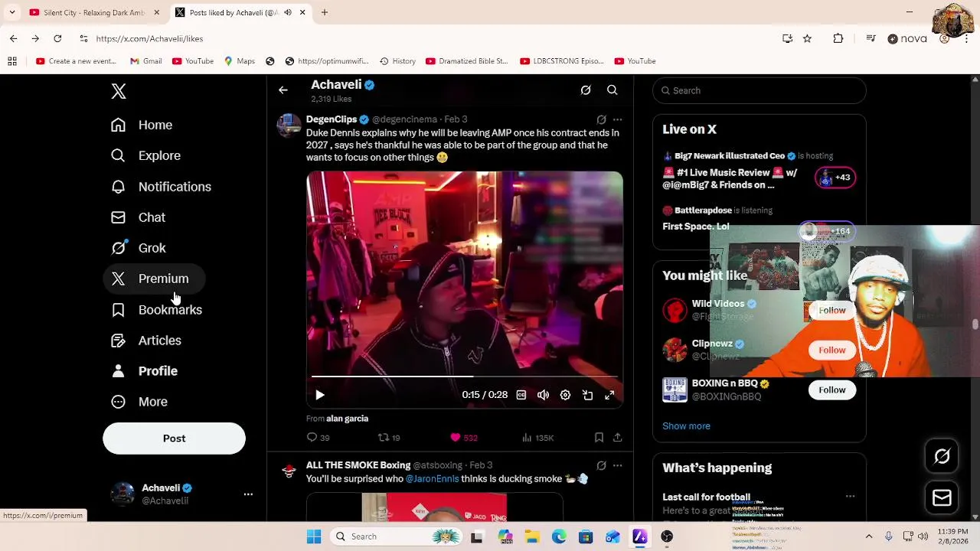The height and width of the screenshot is (551, 980).
Task: Open First Space. Lol live listing
Action: 695,227
